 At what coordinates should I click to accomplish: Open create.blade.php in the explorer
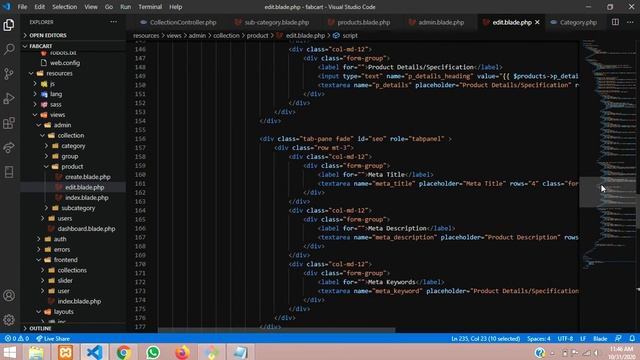point(87,177)
